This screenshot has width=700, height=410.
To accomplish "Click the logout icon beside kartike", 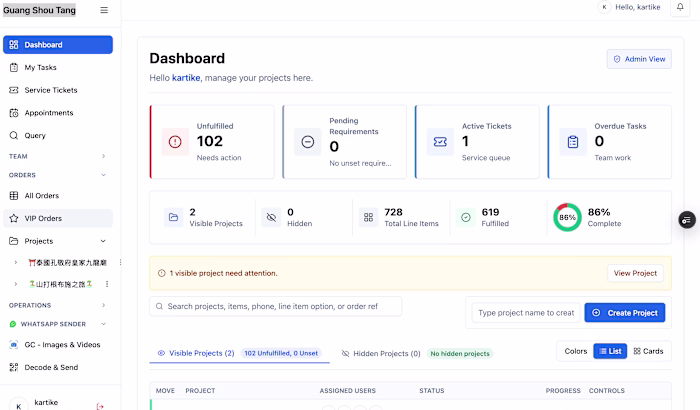I will click(100, 406).
